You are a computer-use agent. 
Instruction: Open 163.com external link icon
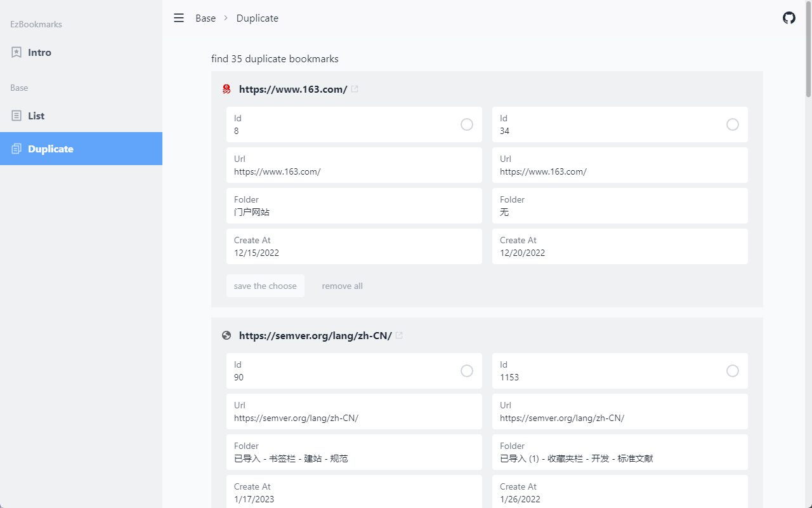[355, 90]
